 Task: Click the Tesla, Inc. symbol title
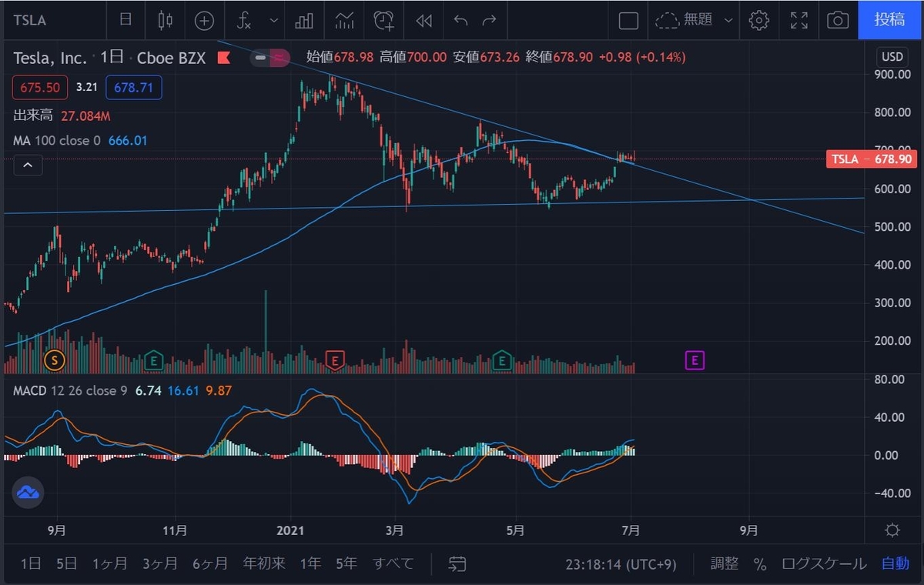[52, 57]
